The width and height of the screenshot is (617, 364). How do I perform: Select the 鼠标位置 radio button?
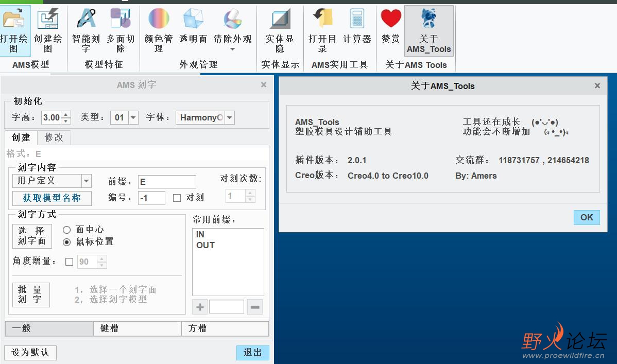coord(67,242)
